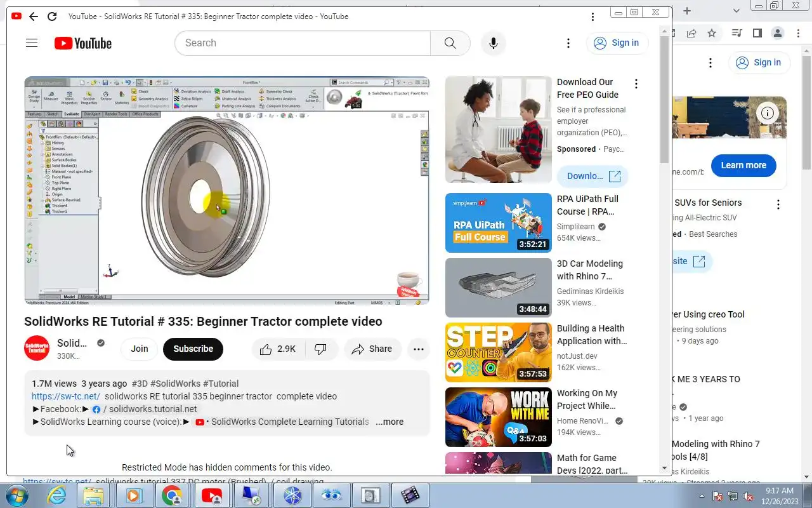Open the YouTube guide hamburger menu
The image size is (812, 508).
(32, 43)
